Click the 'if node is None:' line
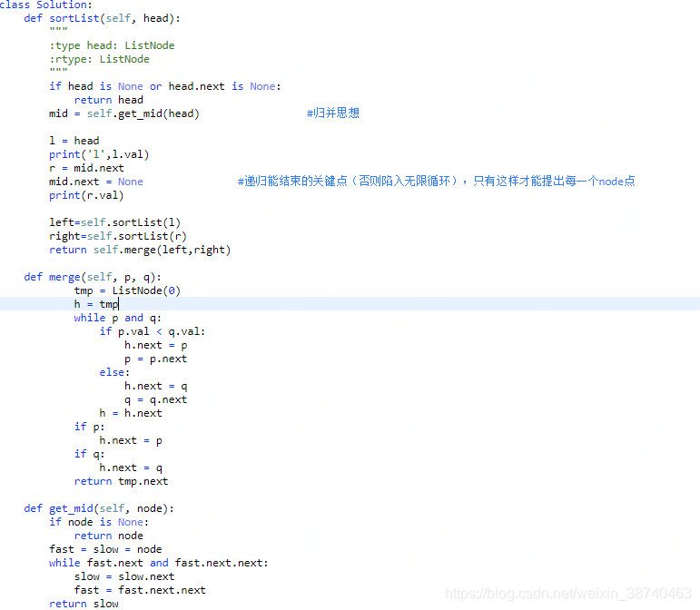 click(x=99, y=522)
